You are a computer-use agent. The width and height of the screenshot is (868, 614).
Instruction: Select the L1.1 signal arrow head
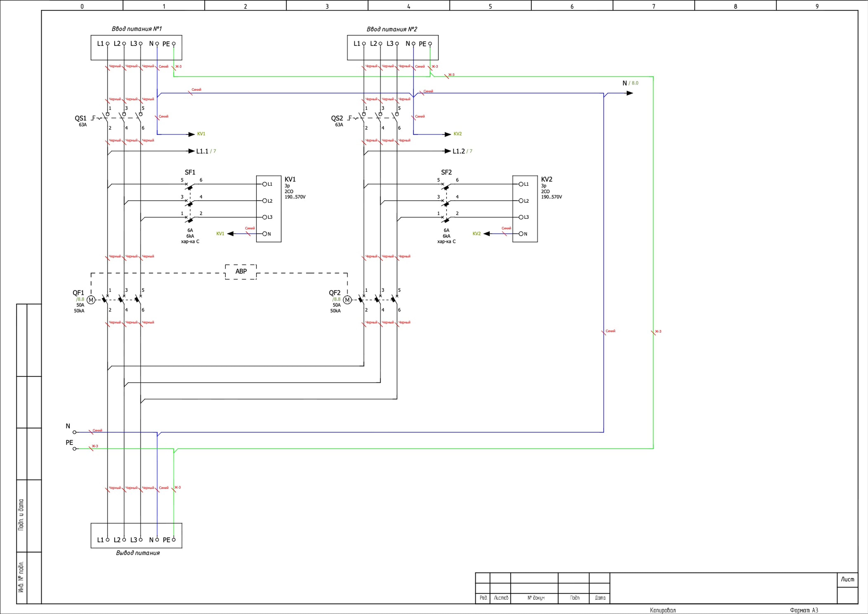pos(192,151)
